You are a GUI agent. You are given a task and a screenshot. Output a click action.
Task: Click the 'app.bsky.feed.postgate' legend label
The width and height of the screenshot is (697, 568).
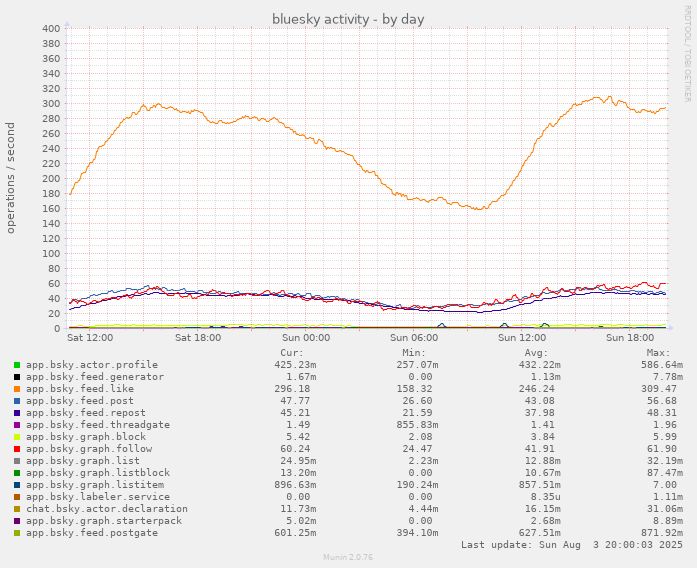pyautogui.click(x=92, y=533)
